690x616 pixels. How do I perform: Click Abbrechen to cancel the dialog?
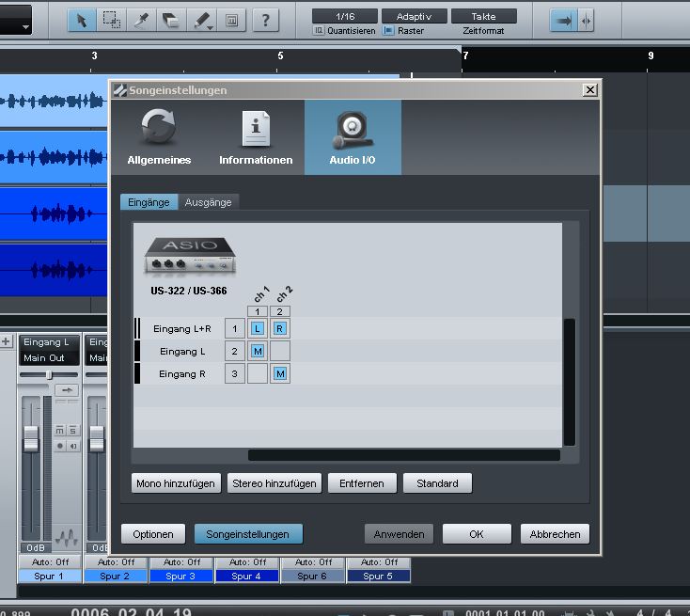pos(555,534)
